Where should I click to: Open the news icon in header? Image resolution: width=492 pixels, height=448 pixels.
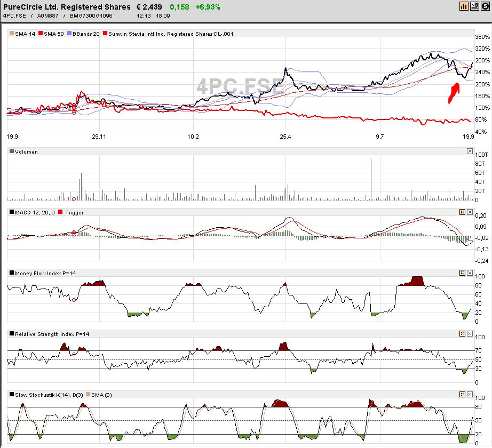coord(474,6)
